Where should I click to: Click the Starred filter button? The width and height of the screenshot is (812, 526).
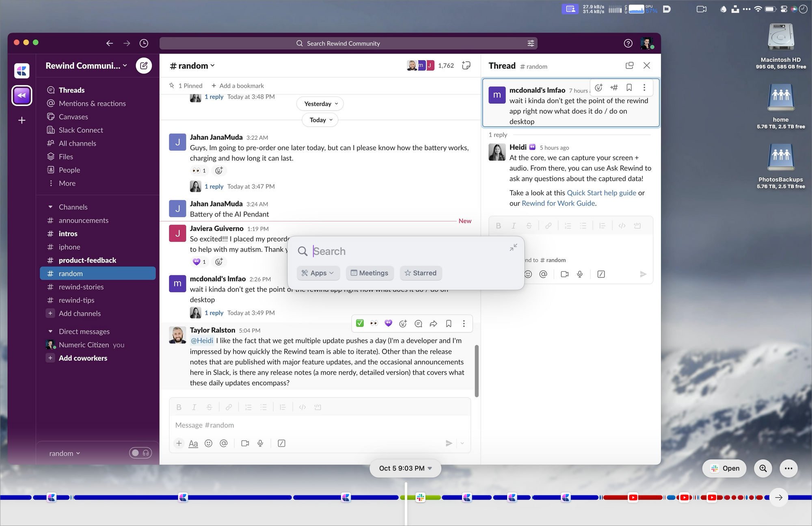pos(421,273)
